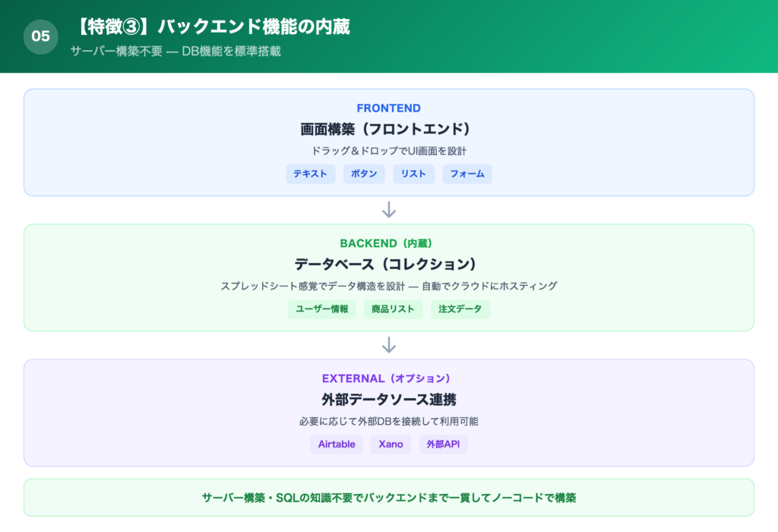The width and height of the screenshot is (778, 532).
Task: Click the 外部API tag
Action: coord(444,444)
